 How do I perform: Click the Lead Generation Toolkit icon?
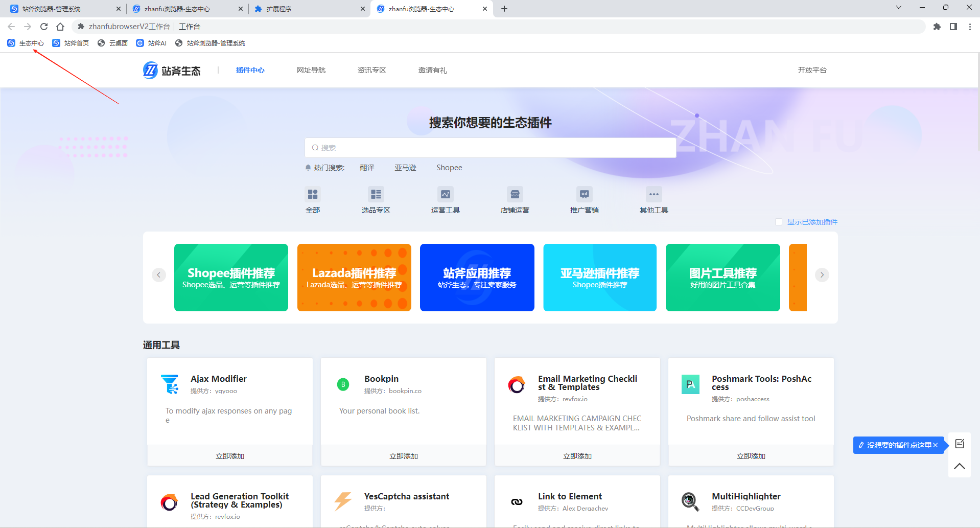click(169, 502)
